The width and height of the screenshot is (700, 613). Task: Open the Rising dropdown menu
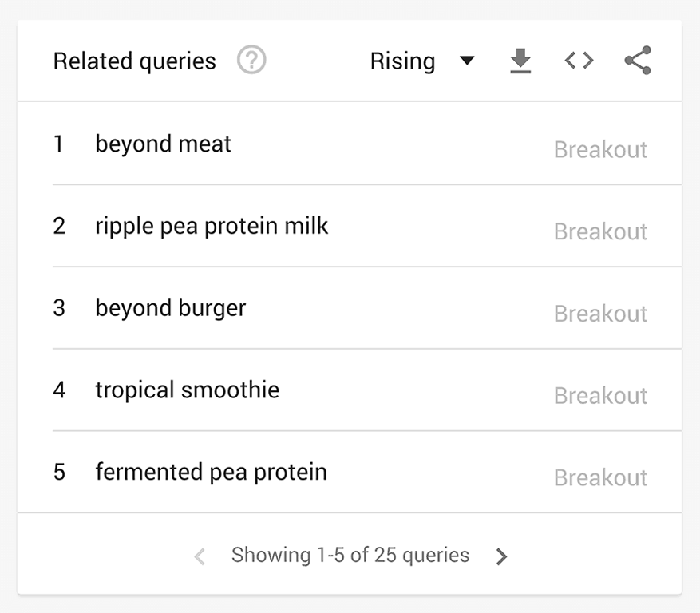[x=403, y=61]
